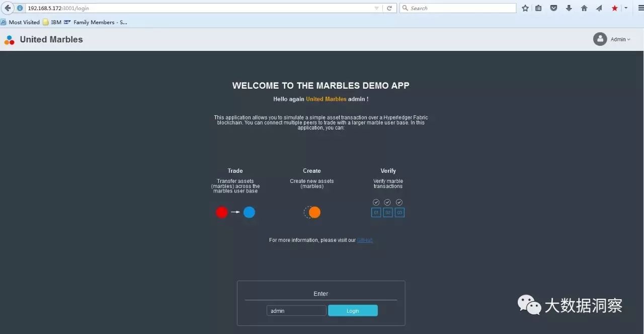Click the blue marble in Trade
644x334 pixels.
click(249, 213)
